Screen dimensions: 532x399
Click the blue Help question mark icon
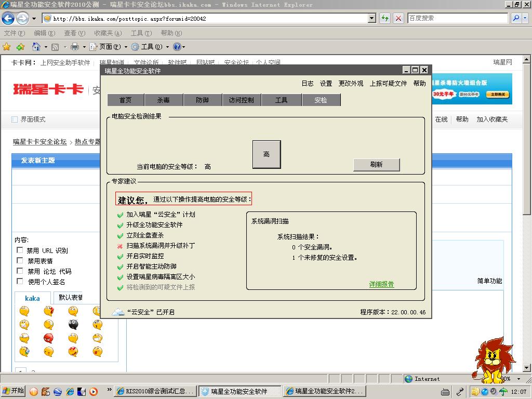[x=177, y=47]
